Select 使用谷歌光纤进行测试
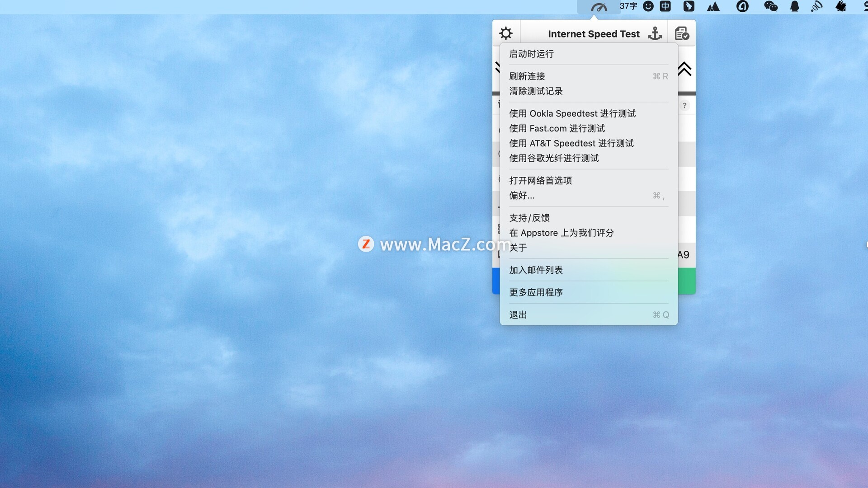The width and height of the screenshot is (868, 488). coord(589,158)
